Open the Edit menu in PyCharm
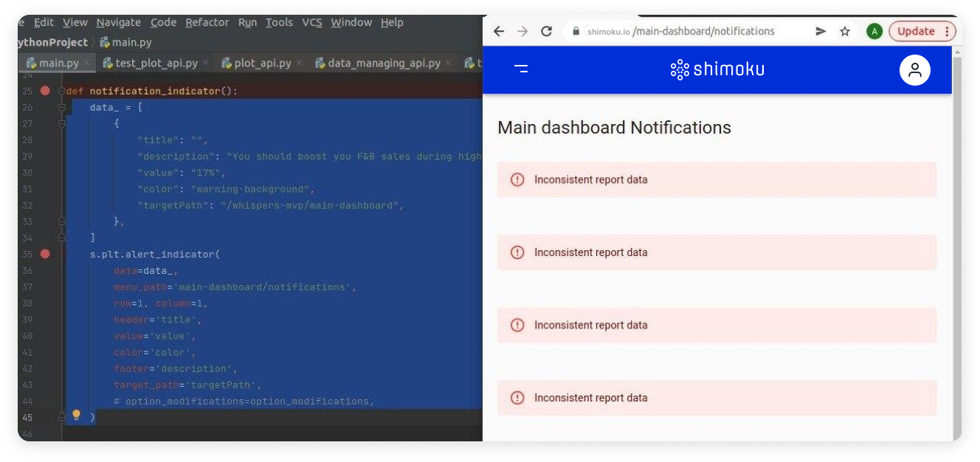 pos(44,22)
